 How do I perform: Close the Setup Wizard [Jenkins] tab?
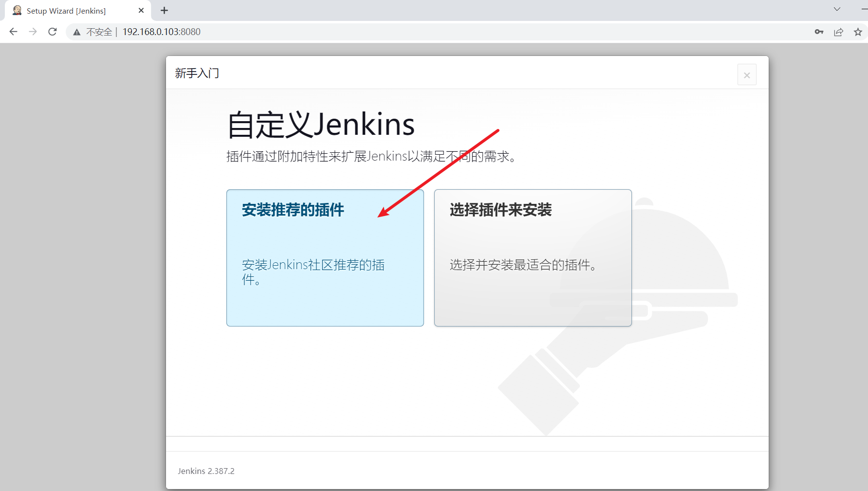pos(141,10)
